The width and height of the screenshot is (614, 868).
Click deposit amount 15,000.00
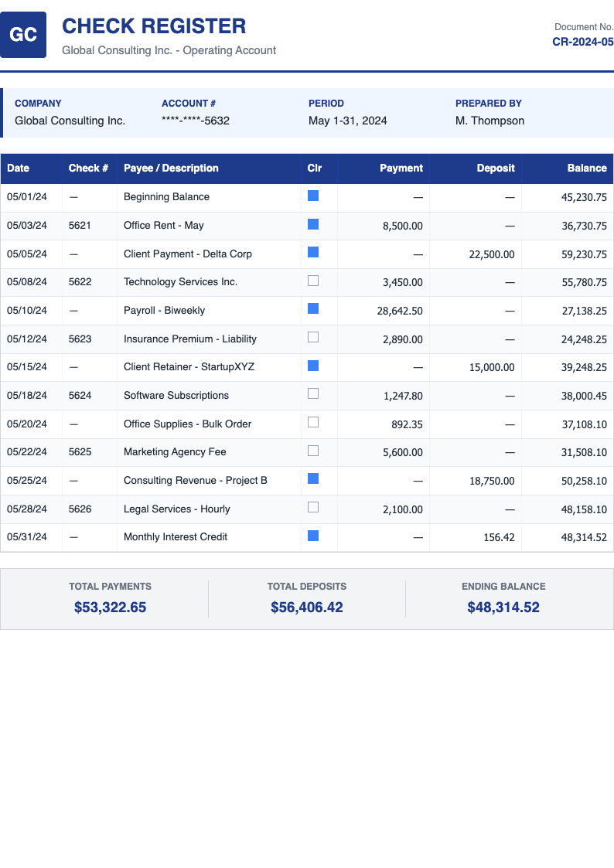point(492,368)
